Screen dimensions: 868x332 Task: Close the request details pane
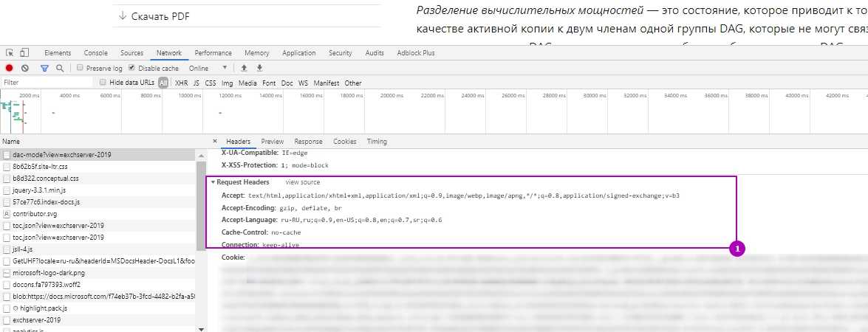pos(215,142)
